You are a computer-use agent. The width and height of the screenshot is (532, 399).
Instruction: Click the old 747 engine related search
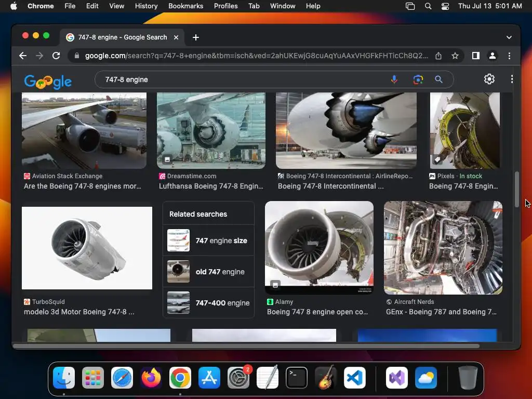coord(208,271)
